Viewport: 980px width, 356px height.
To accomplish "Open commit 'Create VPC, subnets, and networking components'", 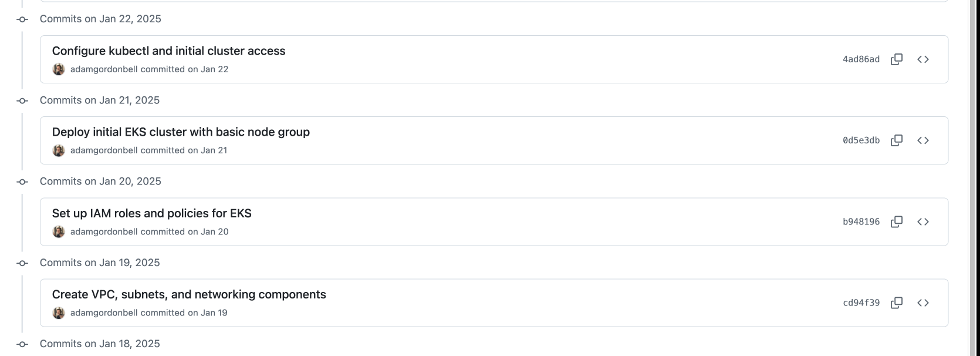I will click(189, 294).
